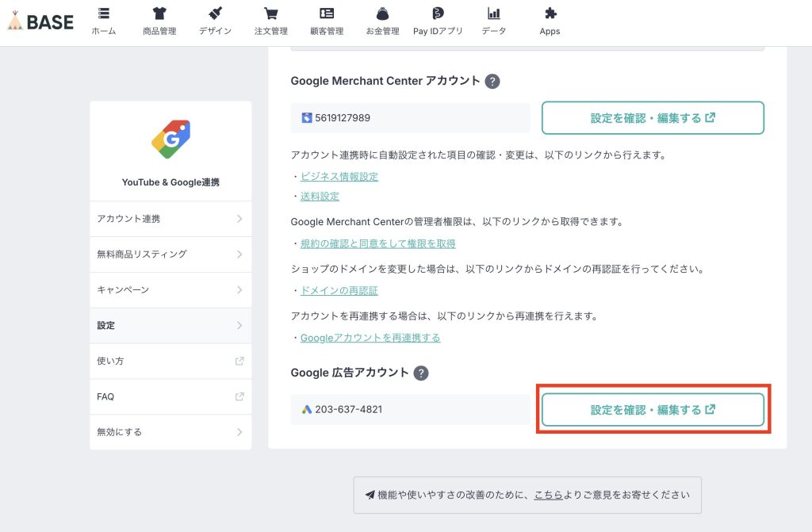Select 無効にする sidebar item
Screen dimensions: 812x532
coord(171,432)
